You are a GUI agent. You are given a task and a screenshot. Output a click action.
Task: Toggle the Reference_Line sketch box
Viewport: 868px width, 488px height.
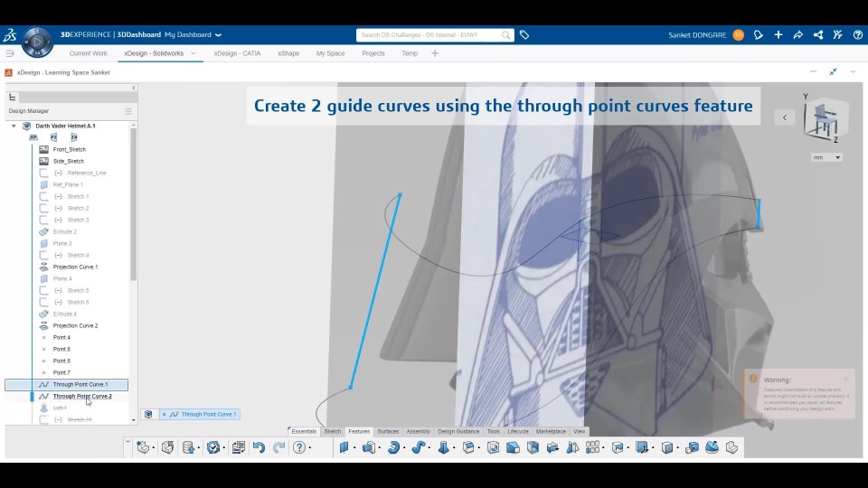[43, 174]
